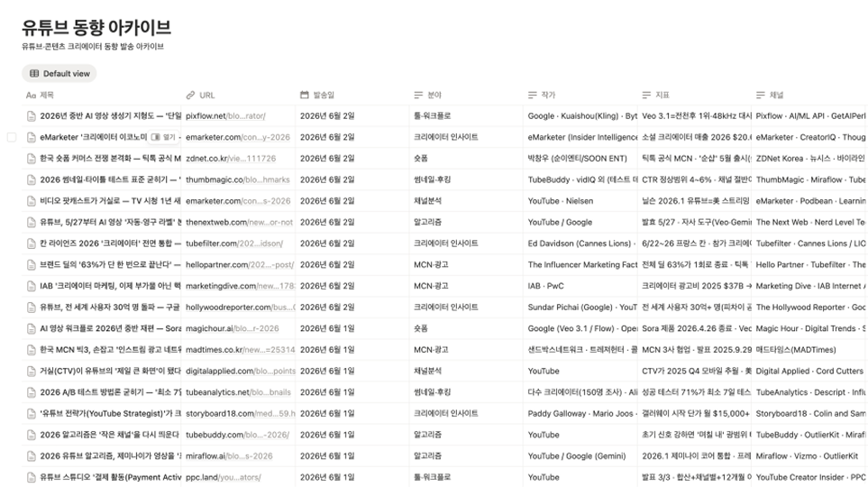Open the thumbmagic.co URL link
868x487 pixels.
238,180
